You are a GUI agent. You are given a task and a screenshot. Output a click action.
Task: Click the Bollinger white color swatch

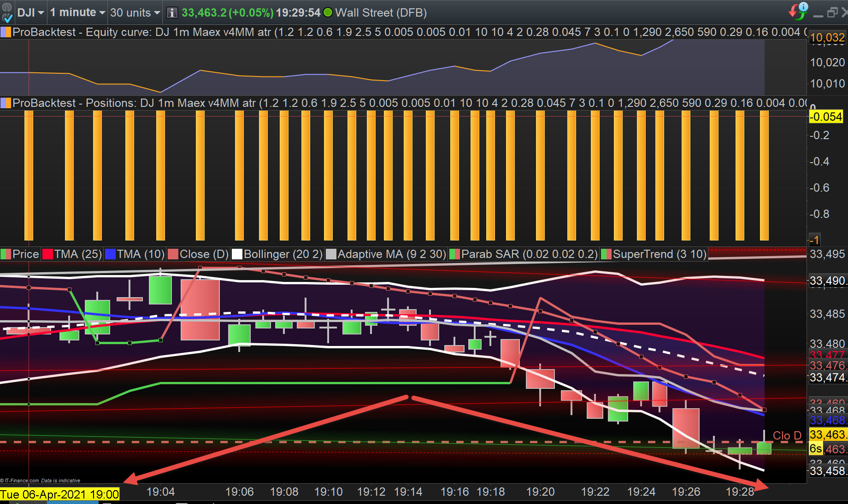click(237, 254)
